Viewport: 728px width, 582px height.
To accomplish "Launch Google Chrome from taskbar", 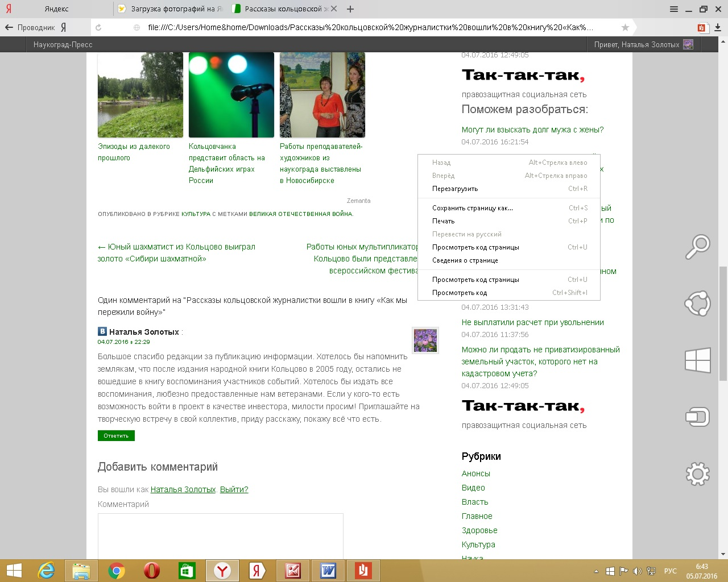I will [x=117, y=571].
